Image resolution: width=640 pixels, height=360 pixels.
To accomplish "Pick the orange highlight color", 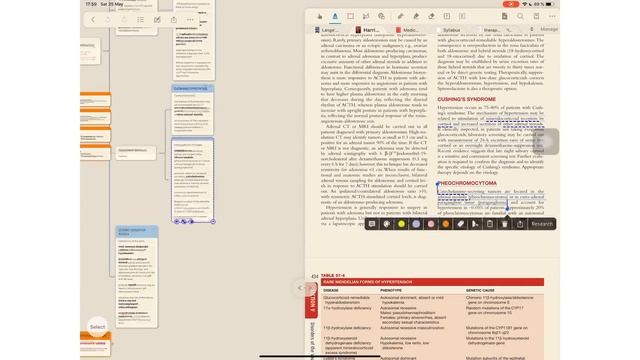I will click(446, 224).
